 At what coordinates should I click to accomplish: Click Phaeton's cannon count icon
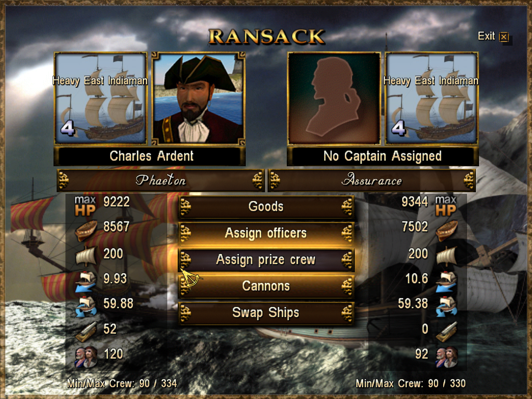(x=86, y=331)
